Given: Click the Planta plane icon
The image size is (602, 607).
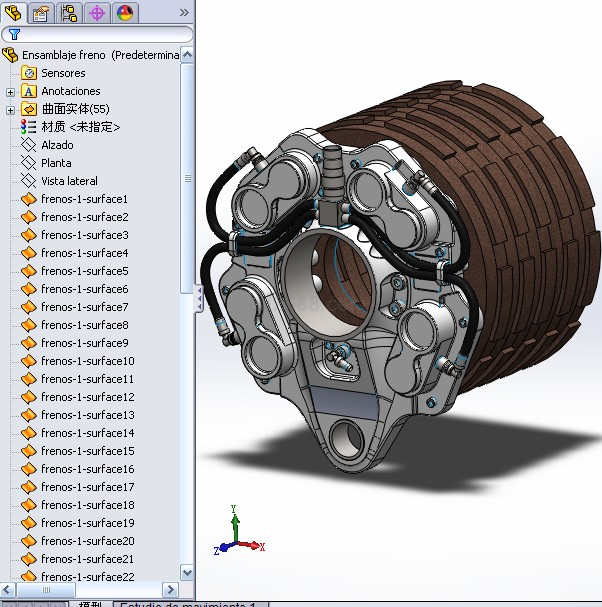Looking at the screenshot, I should pos(29,163).
